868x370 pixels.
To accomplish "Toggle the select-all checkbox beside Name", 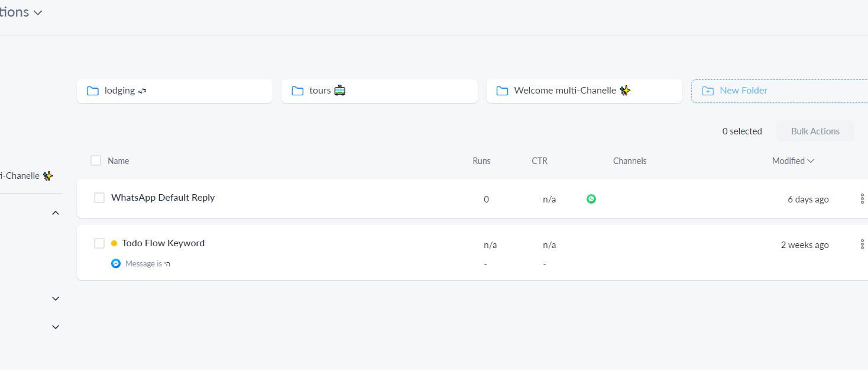I will (x=96, y=160).
